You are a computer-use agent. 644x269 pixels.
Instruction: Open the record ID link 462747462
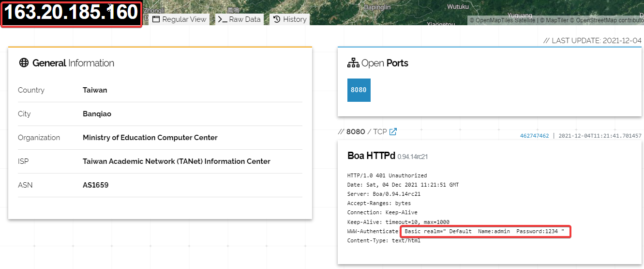(x=535, y=136)
